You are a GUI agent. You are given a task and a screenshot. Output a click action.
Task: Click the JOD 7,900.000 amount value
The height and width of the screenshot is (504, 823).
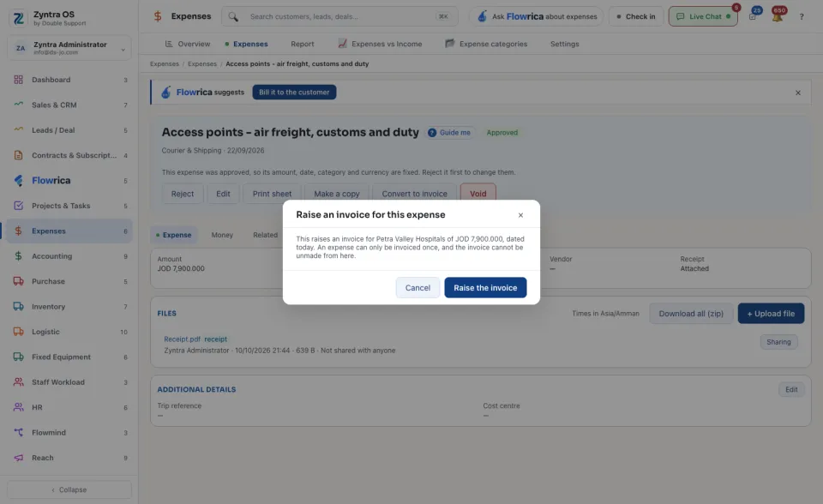point(181,269)
